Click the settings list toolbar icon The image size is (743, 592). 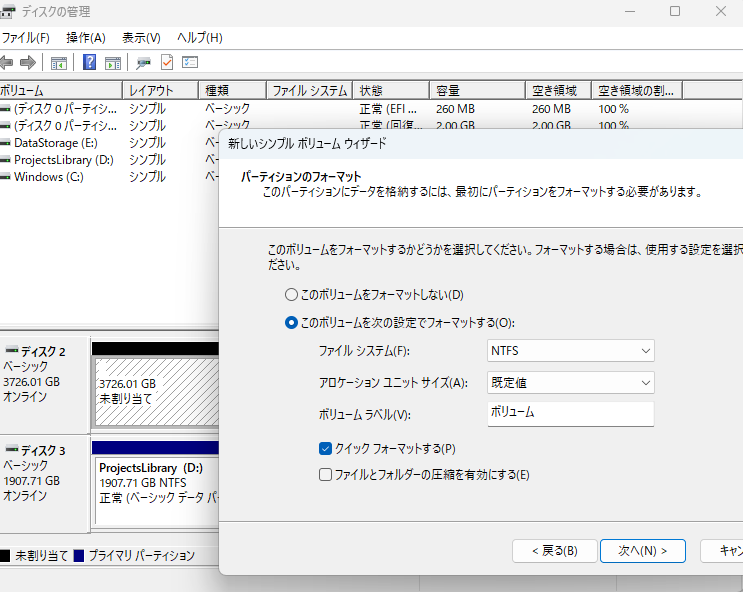click(190, 62)
